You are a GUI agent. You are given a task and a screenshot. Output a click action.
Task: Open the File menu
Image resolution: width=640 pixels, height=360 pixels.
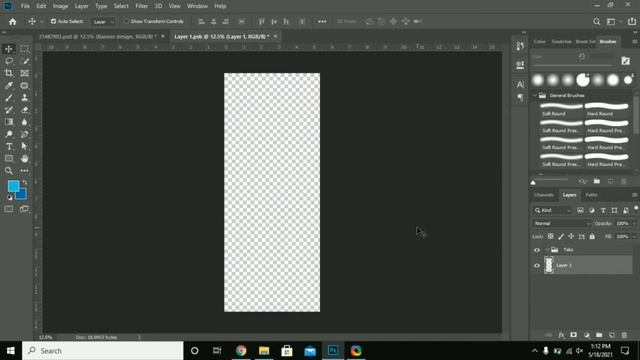click(25, 6)
